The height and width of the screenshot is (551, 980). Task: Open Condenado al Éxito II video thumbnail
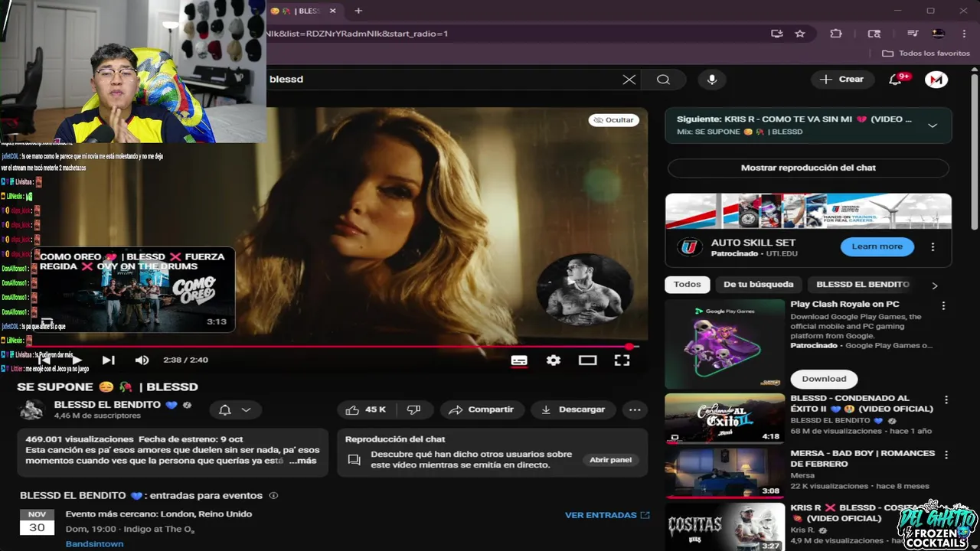pyautogui.click(x=724, y=419)
